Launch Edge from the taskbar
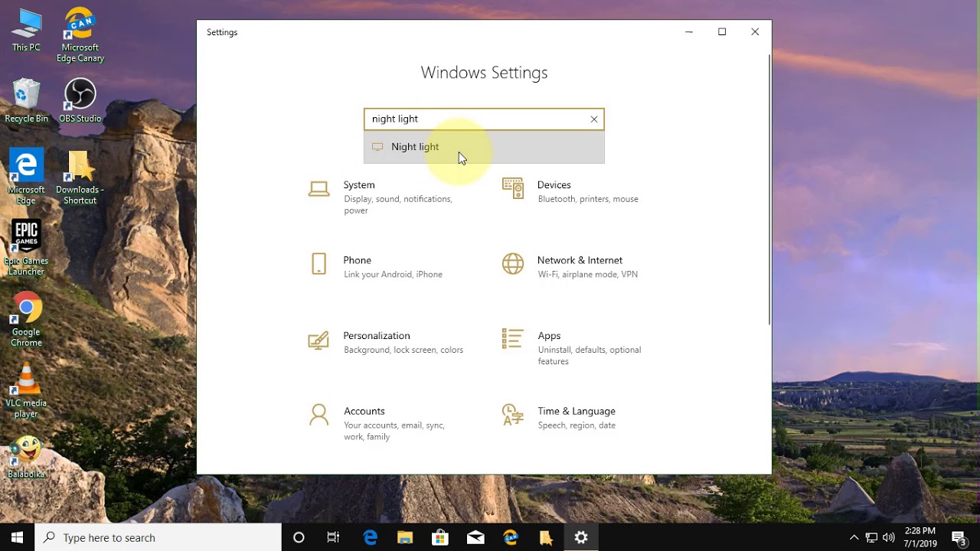Viewport: 980px width, 551px height. tap(370, 537)
